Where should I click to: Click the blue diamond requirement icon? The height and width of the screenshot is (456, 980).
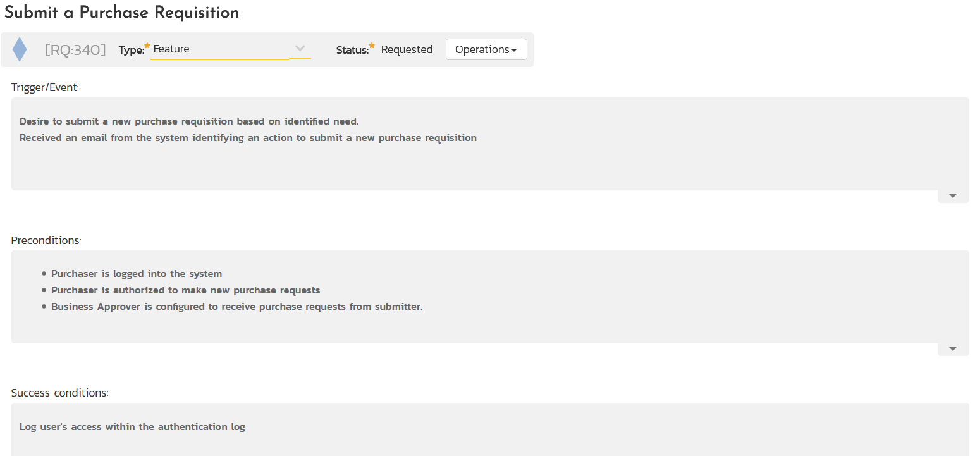click(20, 49)
